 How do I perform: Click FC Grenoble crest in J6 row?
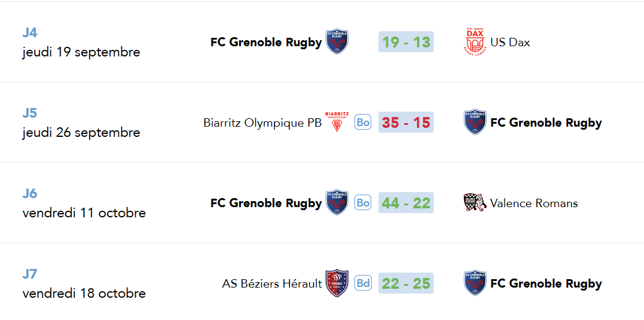click(x=337, y=203)
